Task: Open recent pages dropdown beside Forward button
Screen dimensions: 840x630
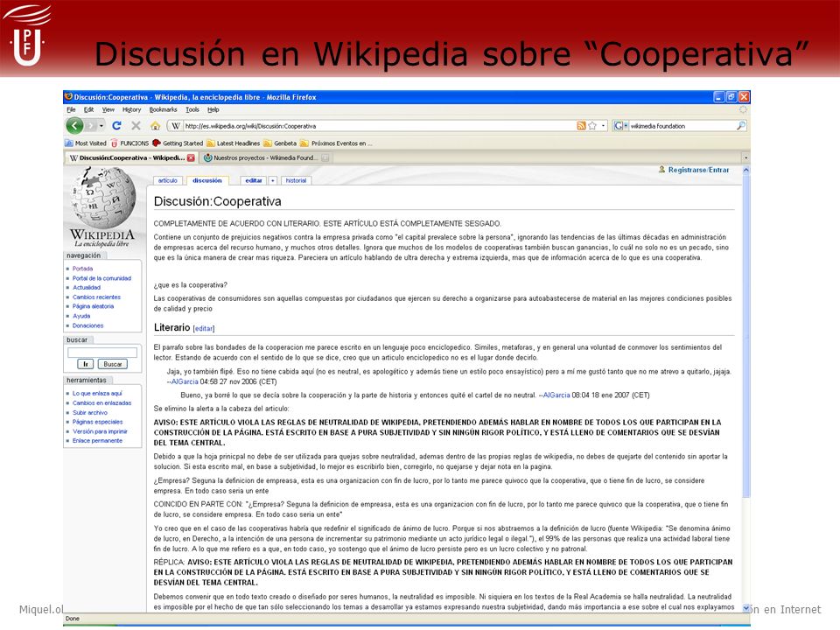Action: (x=101, y=126)
